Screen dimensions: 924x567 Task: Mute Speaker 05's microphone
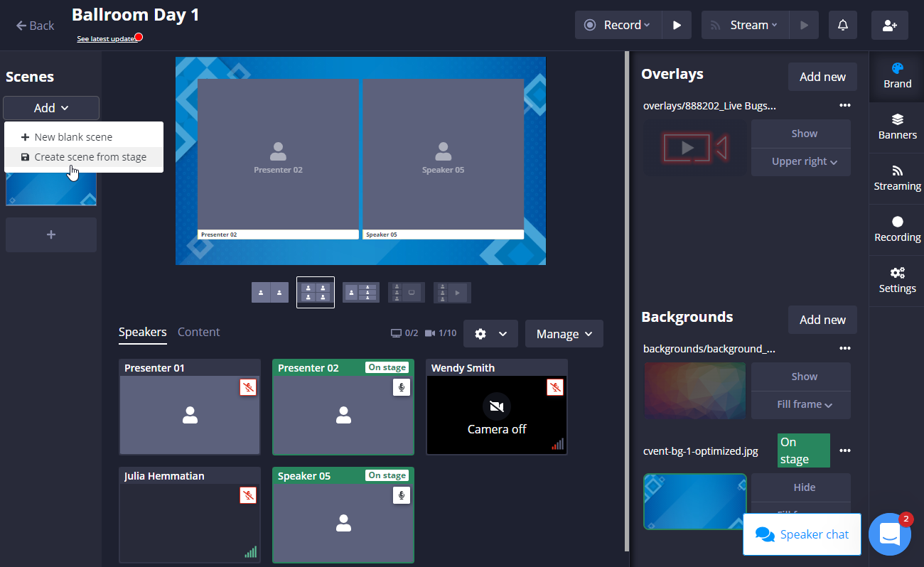[402, 495]
